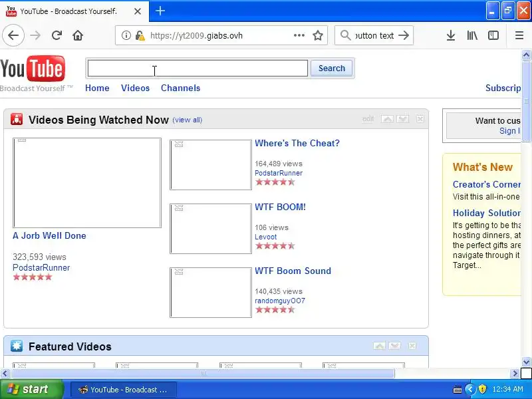Open the Where's The Cheat? thumbnail

[x=211, y=165]
